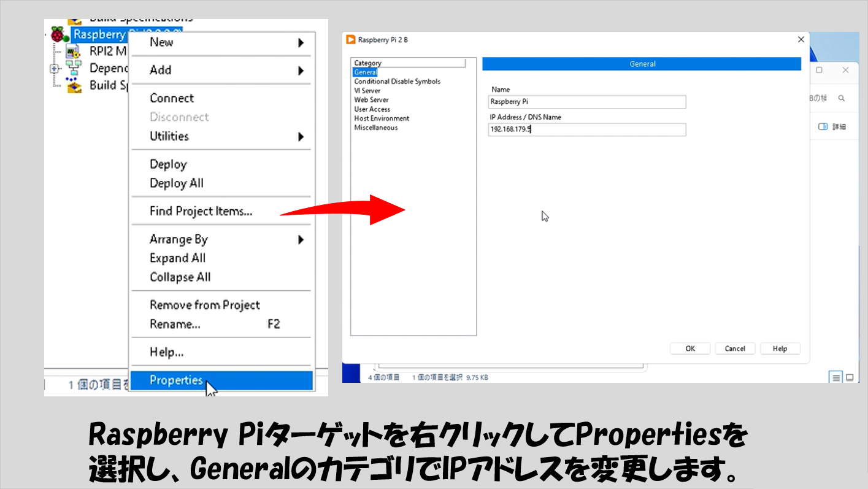The width and height of the screenshot is (868, 489).
Task: Click the Dependencies network icon in tree
Action: 73,68
